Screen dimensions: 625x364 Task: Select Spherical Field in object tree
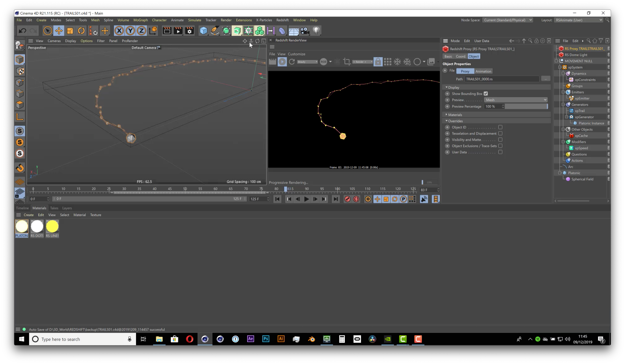coord(582,179)
